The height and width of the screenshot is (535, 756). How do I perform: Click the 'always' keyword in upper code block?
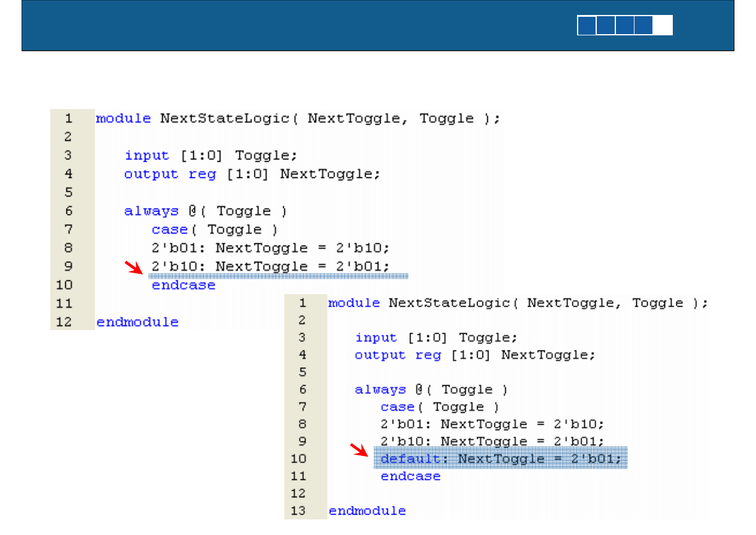tap(151, 211)
